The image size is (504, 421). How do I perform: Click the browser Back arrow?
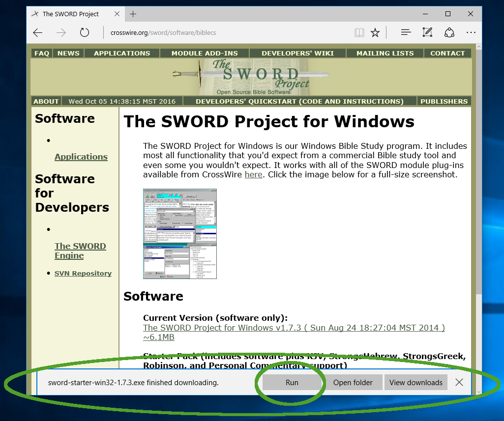point(38,33)
